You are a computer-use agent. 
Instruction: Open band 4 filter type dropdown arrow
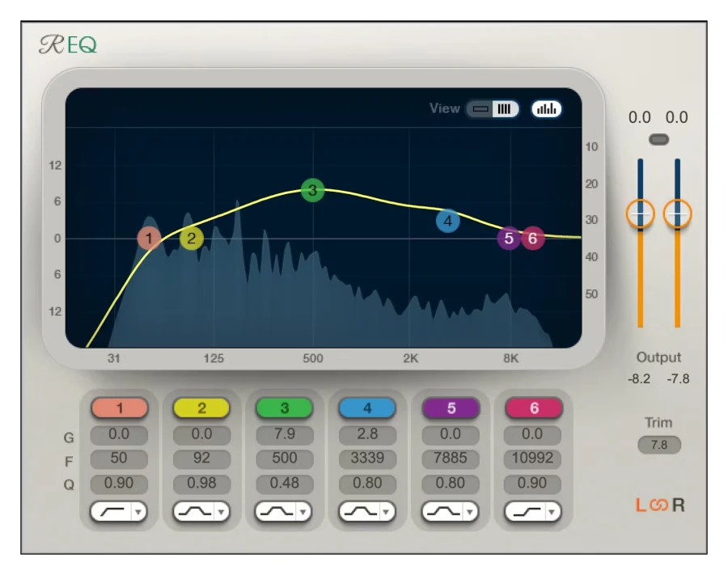[x=386, y=513]
